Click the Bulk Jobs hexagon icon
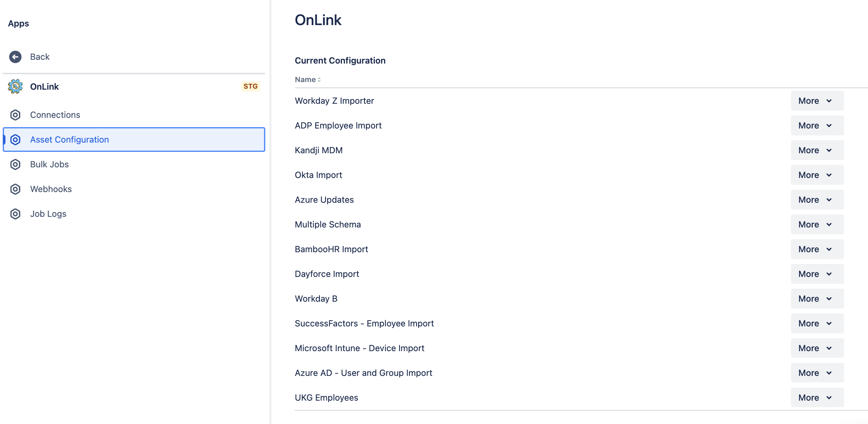Image resolution: width=868 pixels, height=424 pixels. point(15,164)
